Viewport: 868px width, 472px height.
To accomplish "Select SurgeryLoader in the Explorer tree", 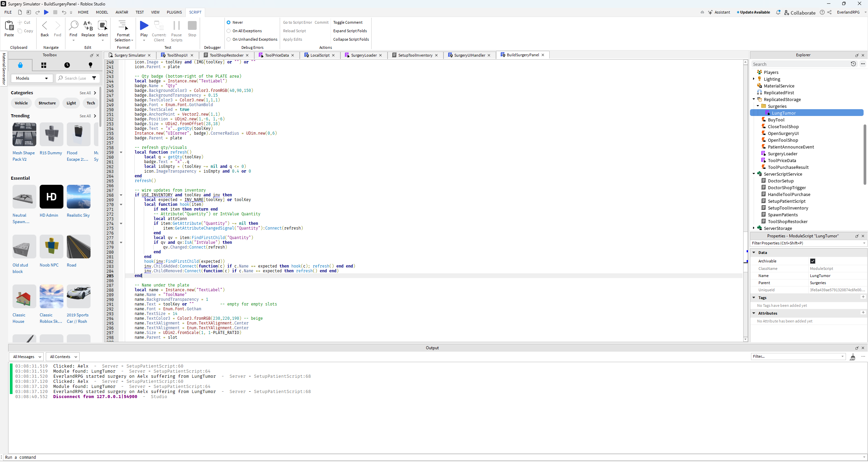I will tap(783, 154).
